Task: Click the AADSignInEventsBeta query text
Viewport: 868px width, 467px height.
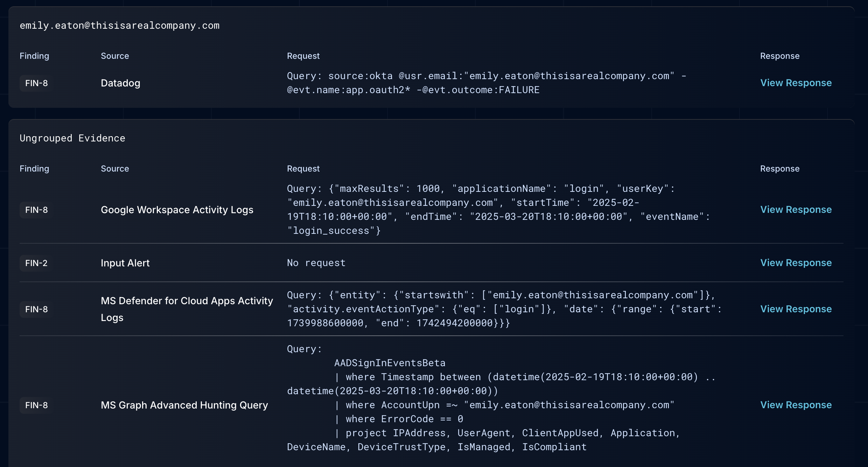Action: [x=390, y=363]
